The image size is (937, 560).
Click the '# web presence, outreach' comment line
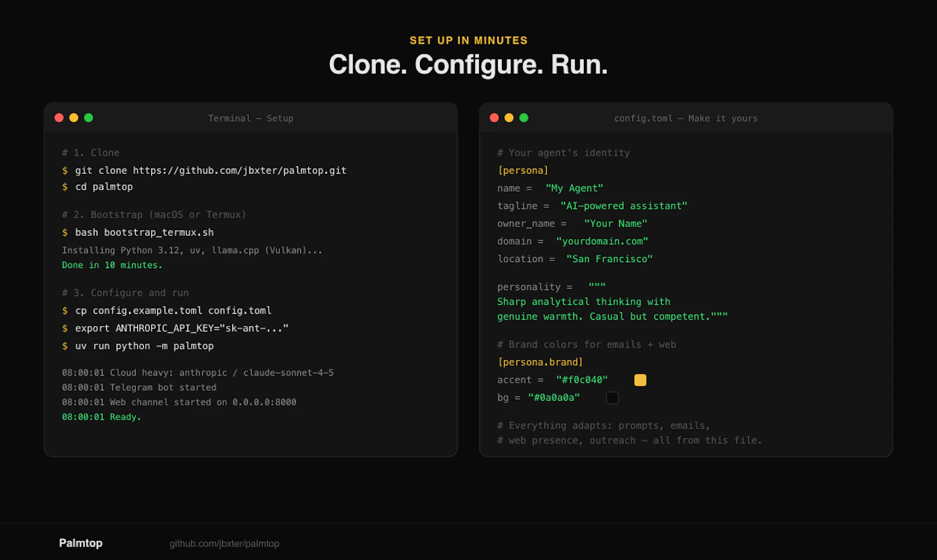(x=630, y=441)
